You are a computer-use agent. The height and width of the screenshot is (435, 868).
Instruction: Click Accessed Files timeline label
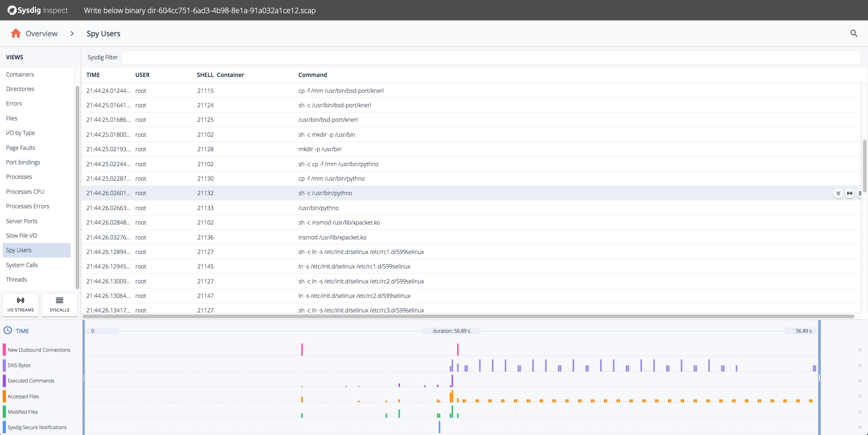click(x=23, y=396)
